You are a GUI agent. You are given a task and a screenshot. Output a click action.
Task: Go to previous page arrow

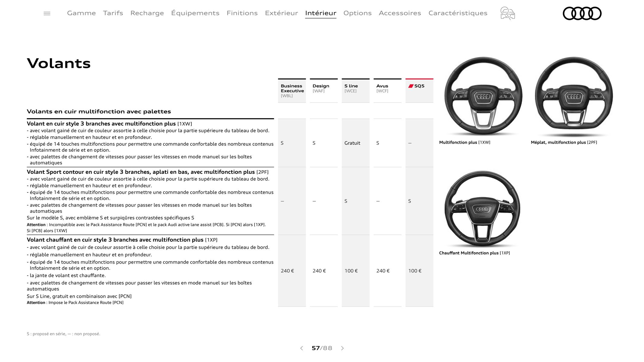[x=301, y=348]
